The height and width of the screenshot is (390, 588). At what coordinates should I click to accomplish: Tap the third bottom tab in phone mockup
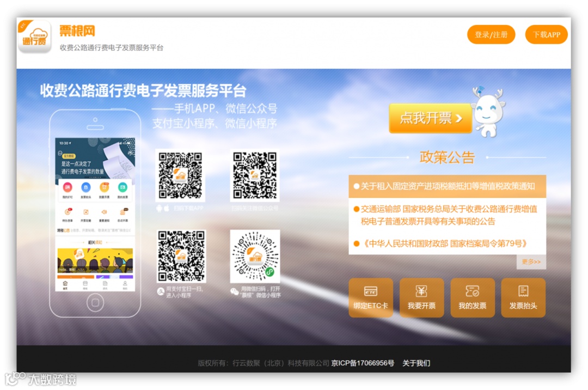(105, 284)
